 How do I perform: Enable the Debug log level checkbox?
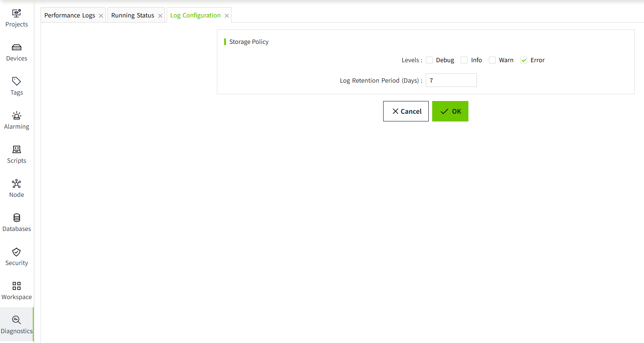(429, 60)
